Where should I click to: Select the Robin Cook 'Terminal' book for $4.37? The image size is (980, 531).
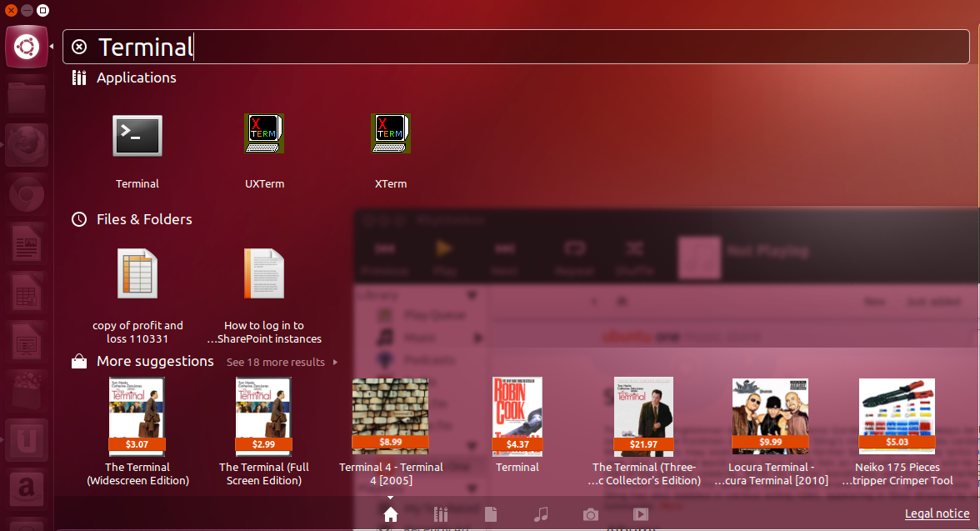(517, 416)
